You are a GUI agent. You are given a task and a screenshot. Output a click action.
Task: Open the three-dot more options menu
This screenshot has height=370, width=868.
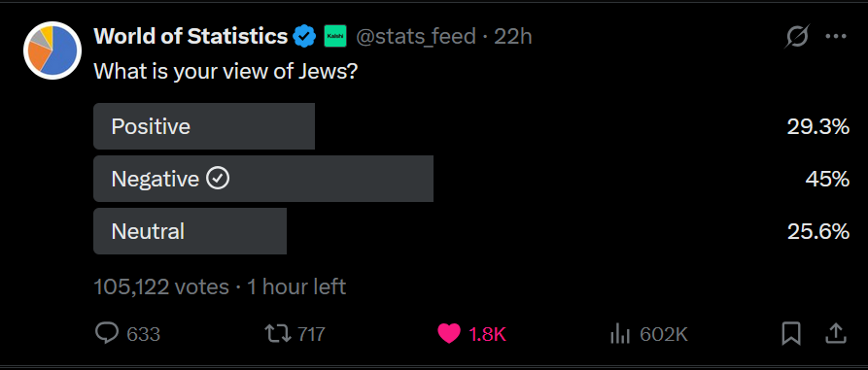(x=836, y=37)
